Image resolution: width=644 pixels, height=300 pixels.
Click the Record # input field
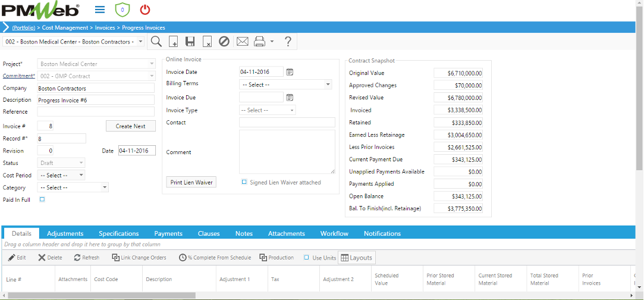click(x=62, y=139)
